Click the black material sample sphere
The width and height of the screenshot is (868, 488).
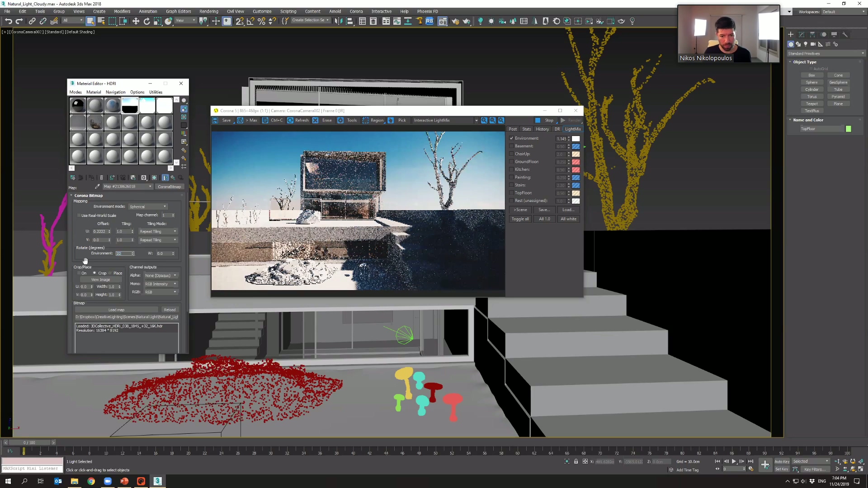click(78, 105)
